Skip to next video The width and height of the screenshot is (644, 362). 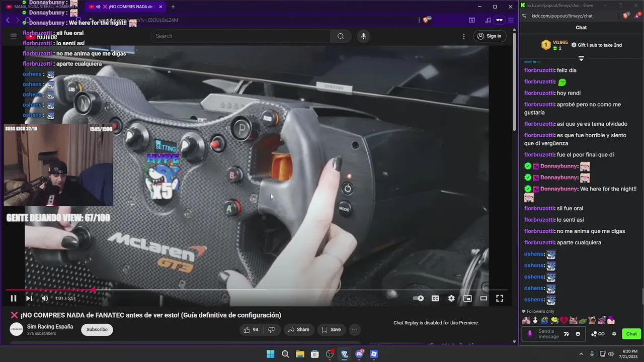point(29,298)
